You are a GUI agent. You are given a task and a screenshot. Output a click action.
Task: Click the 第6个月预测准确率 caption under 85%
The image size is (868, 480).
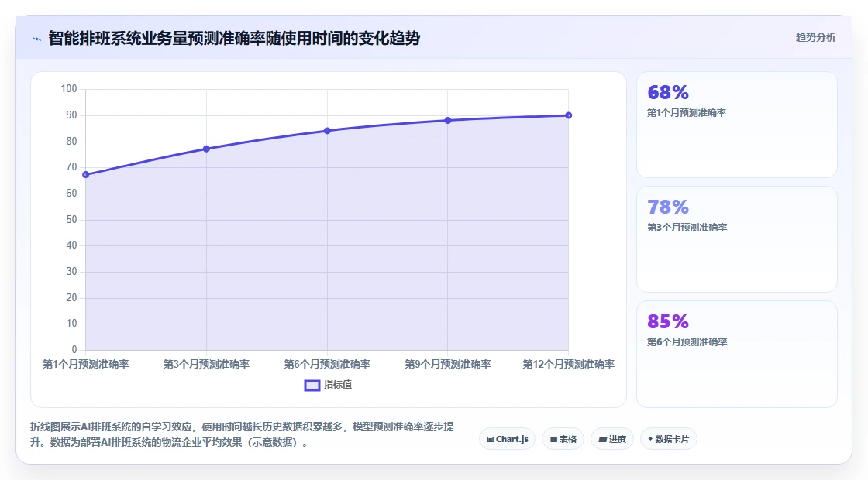pos(687,341)
